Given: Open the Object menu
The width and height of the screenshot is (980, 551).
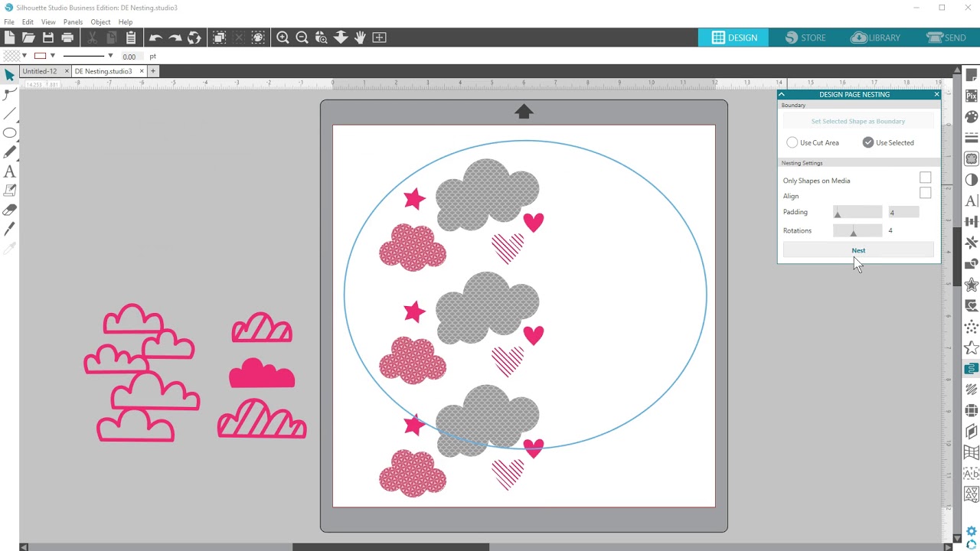Looking at the screenshot, I should pos(100,22).
